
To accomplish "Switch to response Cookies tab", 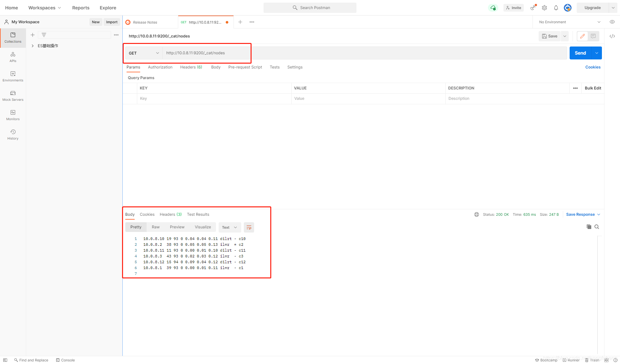I will [x=147, y=214].
